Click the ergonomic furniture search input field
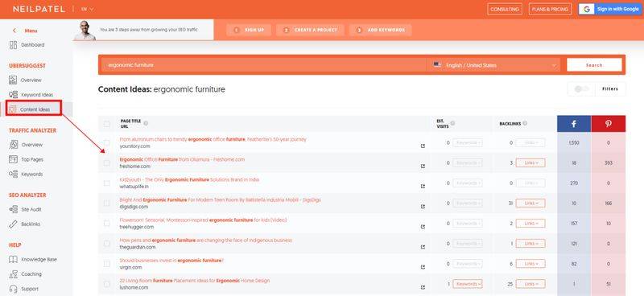644x296 pixels. click(263, 65)
